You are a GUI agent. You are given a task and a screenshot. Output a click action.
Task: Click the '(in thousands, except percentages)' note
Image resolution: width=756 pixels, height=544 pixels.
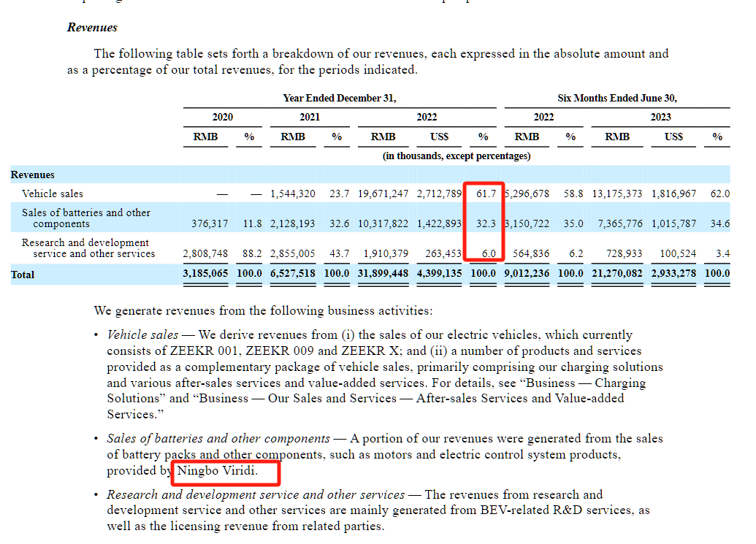(457, 156)
